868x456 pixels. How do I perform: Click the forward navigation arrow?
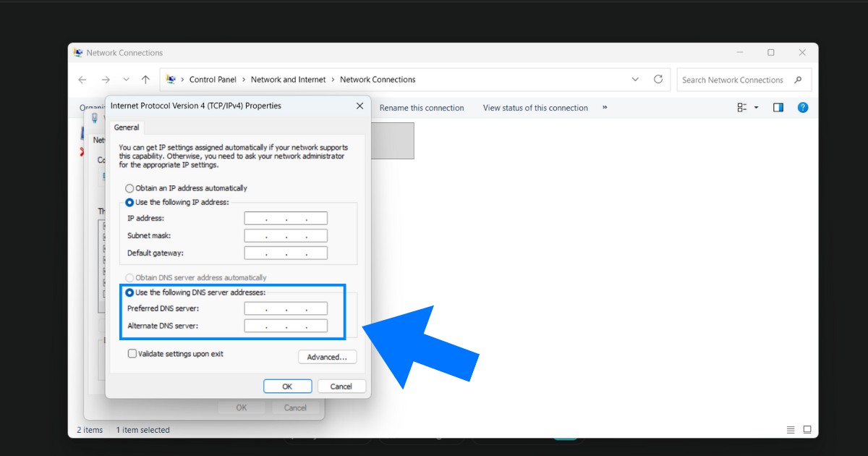coord(105,80)
